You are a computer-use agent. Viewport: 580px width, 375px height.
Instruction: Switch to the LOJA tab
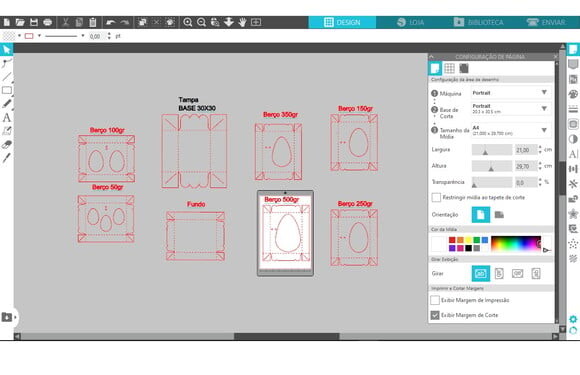pyautogui.click(x=410, y=22)
